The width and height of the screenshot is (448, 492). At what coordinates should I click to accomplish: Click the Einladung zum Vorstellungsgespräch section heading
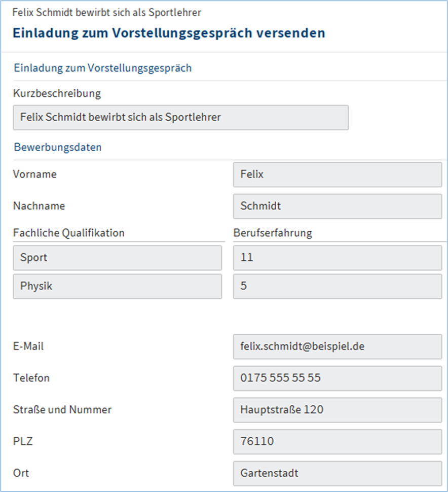[x=102, y=68]
